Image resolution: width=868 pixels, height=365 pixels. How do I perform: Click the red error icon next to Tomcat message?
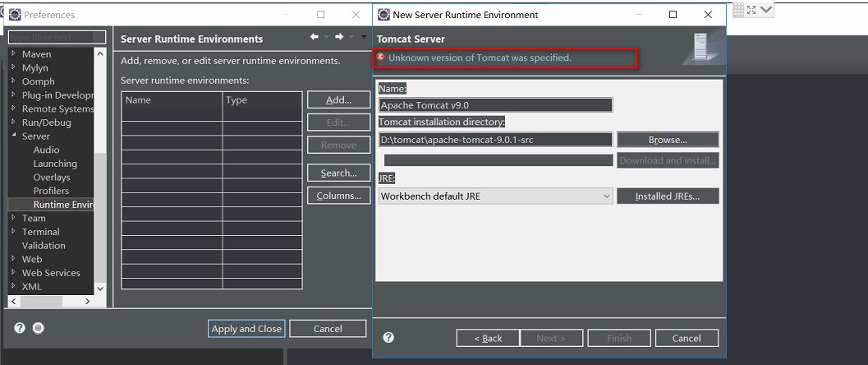tap(380, 57)
